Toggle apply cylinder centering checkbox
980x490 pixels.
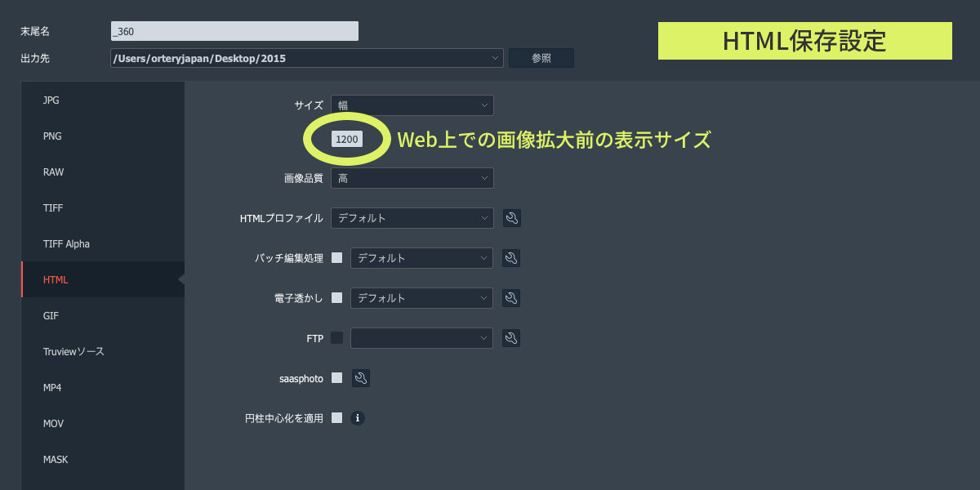[336, 418]
